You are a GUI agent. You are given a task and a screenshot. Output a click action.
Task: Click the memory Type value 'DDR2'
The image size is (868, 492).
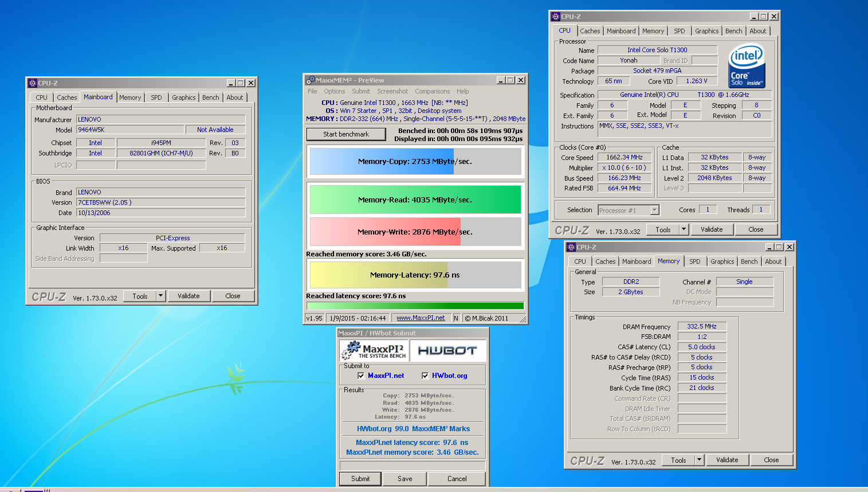click(631, 282)
